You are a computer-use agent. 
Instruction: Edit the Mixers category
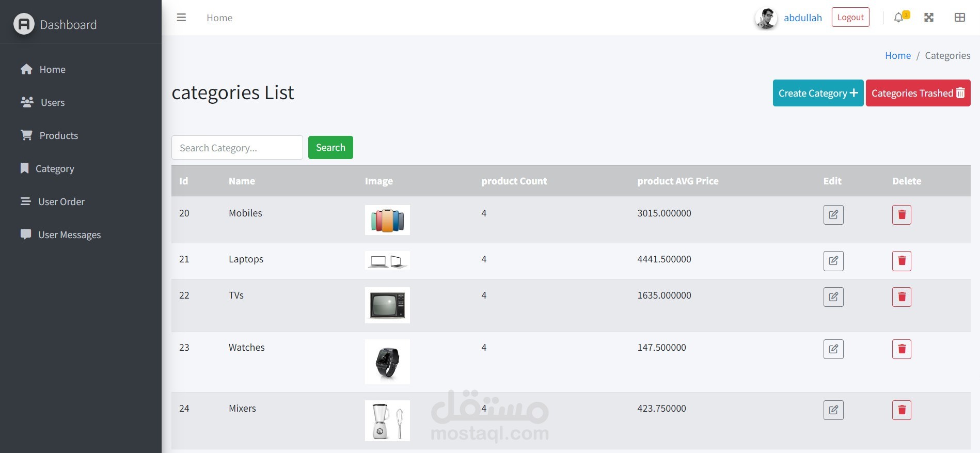click(x=833, y=410)
